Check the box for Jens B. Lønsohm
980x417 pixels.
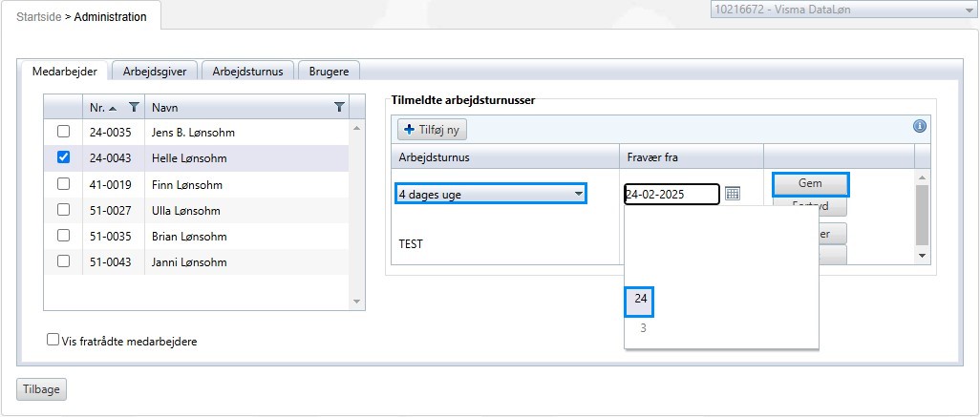(64, 132)
